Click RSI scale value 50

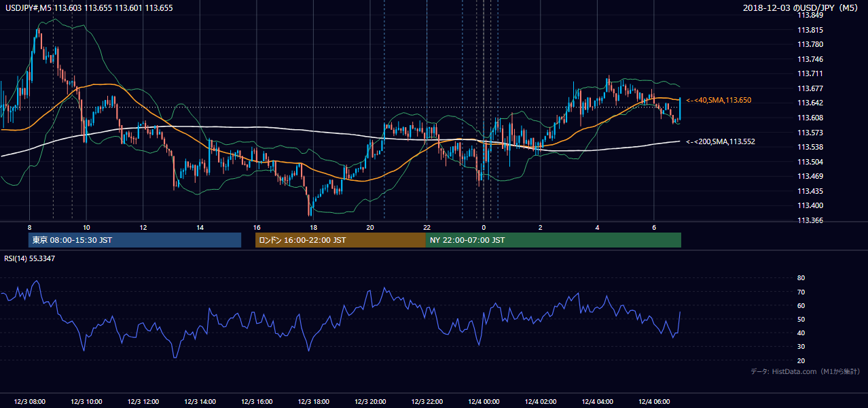tap(801, 319)
